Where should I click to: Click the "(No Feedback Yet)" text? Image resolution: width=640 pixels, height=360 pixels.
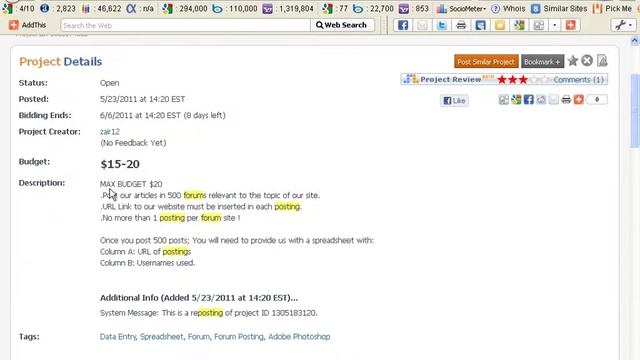(x=133, y=143)
